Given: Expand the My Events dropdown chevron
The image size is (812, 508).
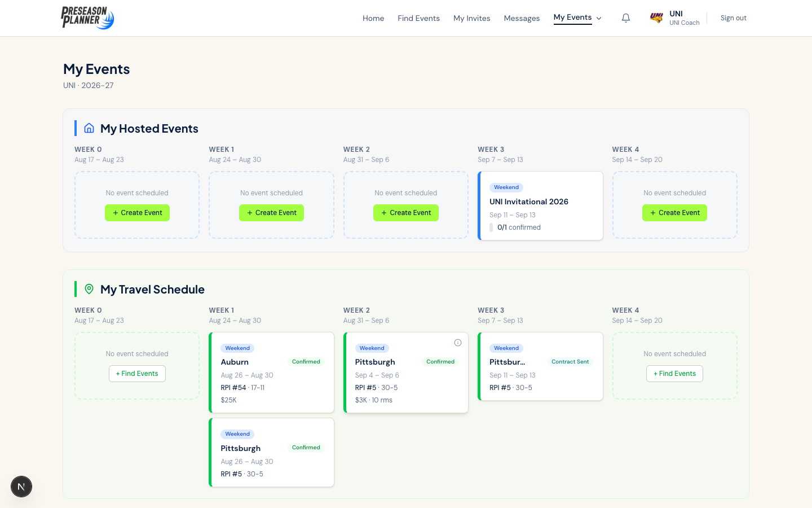Looking at the screenshot, I should (x=599, y=19).
